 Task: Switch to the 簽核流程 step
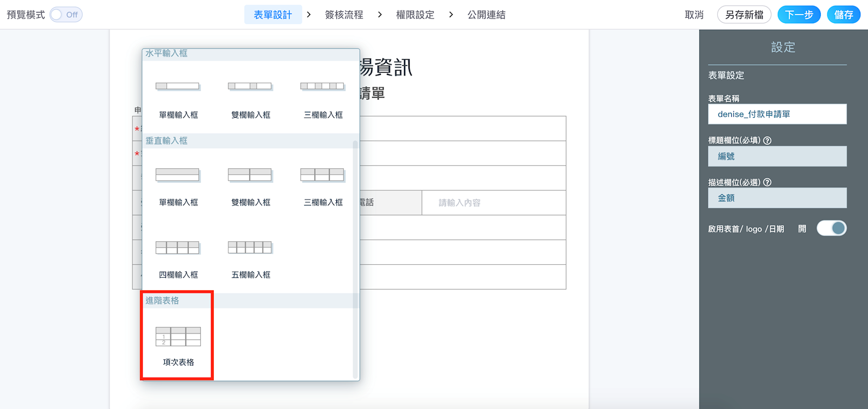pyautogui.click(x=344, y=15)
